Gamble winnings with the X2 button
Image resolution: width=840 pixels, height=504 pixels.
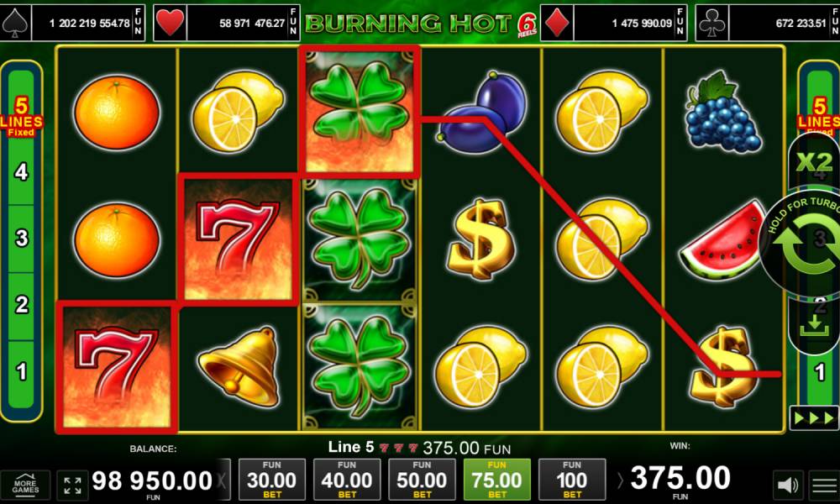tap(814, 162)
